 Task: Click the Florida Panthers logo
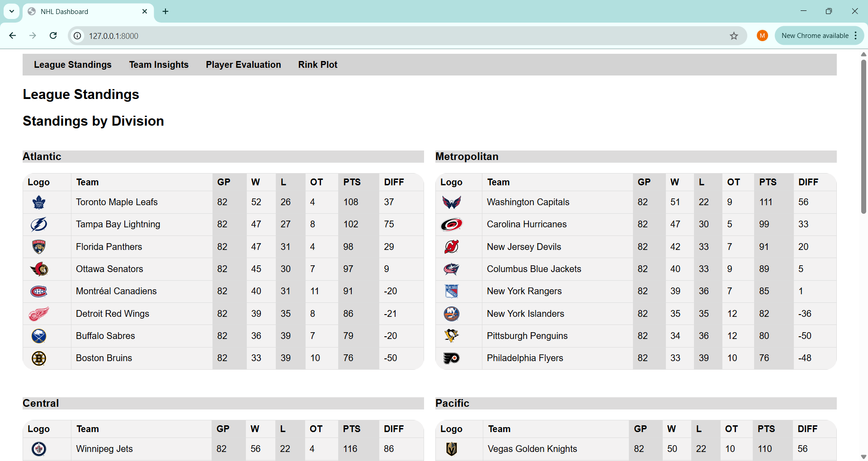point(39,247)
